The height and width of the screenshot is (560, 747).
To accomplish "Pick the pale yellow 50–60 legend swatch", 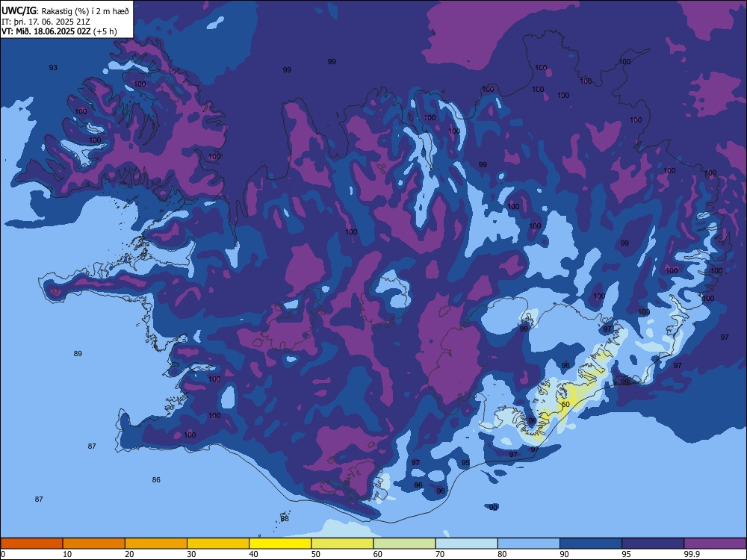I will pos(342,544).
